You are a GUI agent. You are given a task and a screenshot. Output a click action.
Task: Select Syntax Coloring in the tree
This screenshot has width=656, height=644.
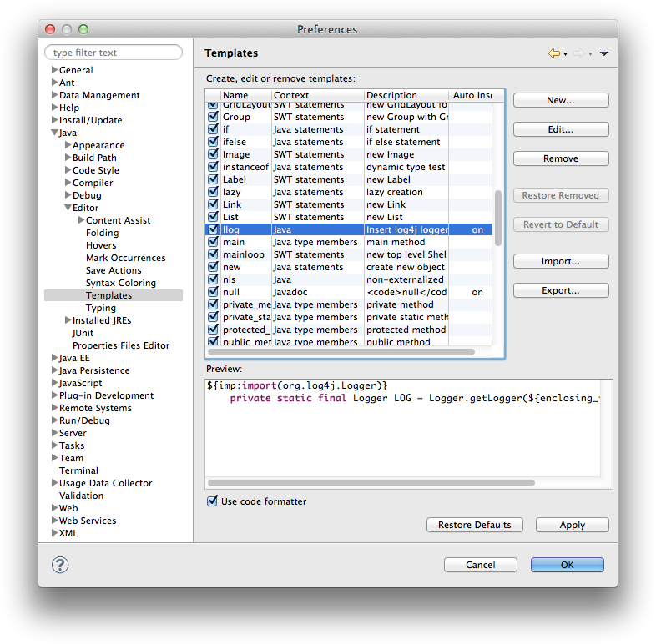click(x=120, y=283)
